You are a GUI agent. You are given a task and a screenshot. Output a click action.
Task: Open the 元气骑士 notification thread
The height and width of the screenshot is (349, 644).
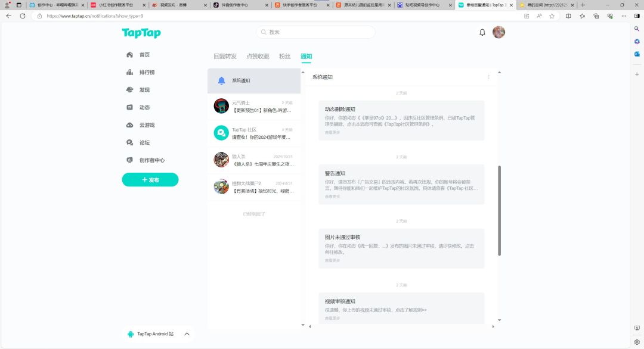(254, 106)
